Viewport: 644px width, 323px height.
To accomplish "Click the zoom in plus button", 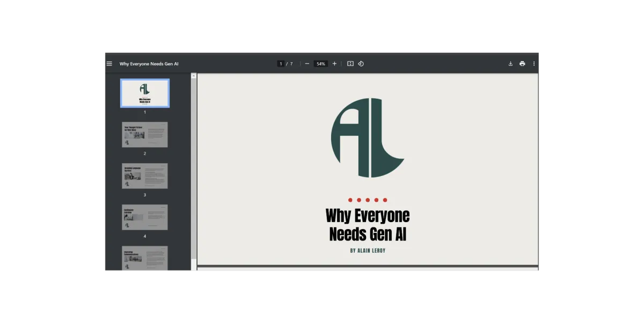I will click(x=334, y=64).
